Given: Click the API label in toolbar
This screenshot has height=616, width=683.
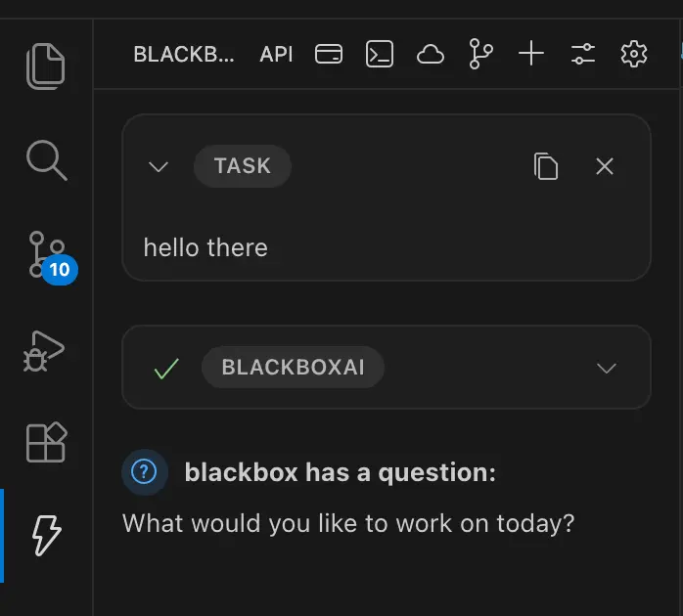Looking at the screenshot, I should coord(276,55).
